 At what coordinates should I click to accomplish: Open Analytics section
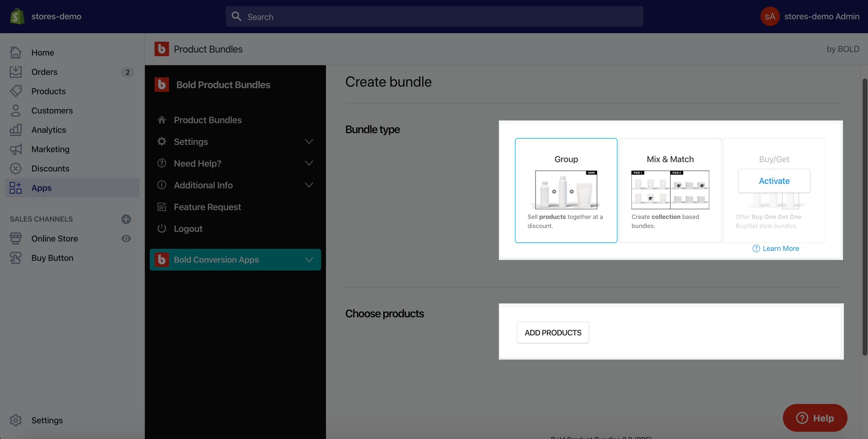pyautogui.click(x=72, y=130)
